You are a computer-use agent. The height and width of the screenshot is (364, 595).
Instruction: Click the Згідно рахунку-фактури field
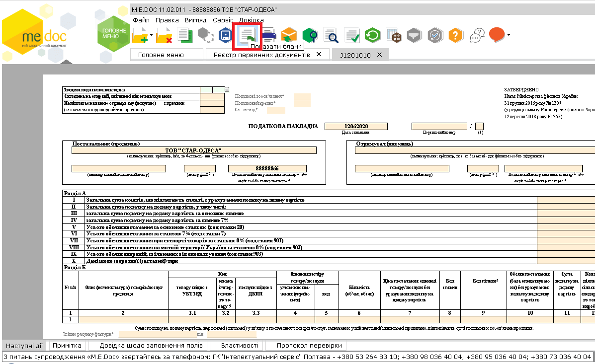(158, 334)
